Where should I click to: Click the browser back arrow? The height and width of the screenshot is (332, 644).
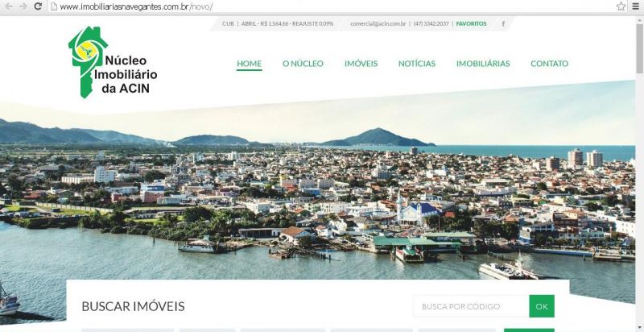point(8,6)
